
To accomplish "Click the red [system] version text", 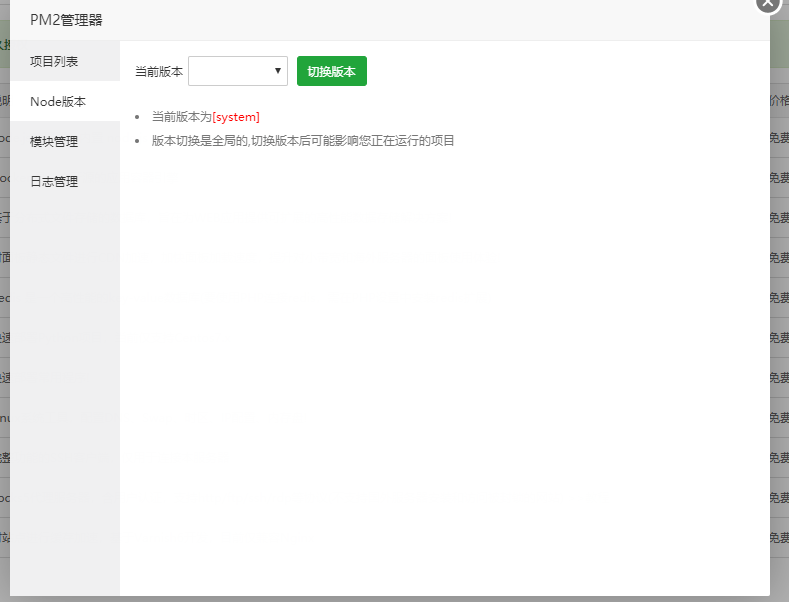I will tap(236, 117).
